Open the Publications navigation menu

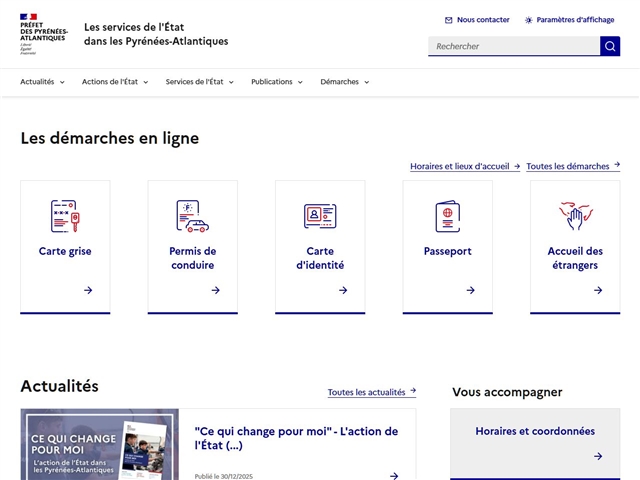click(277, 82)
